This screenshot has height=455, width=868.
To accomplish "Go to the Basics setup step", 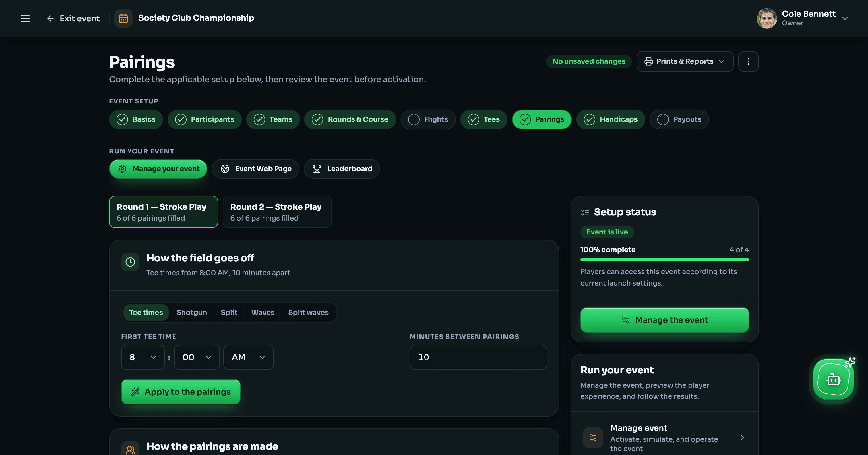I will pos(136,119).
